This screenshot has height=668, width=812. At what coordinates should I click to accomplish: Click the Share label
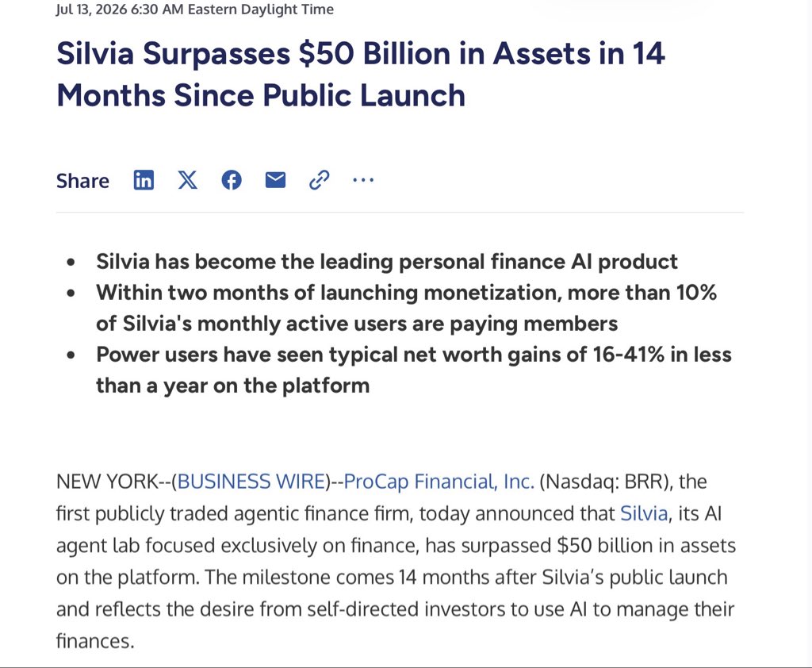point(82,181)
